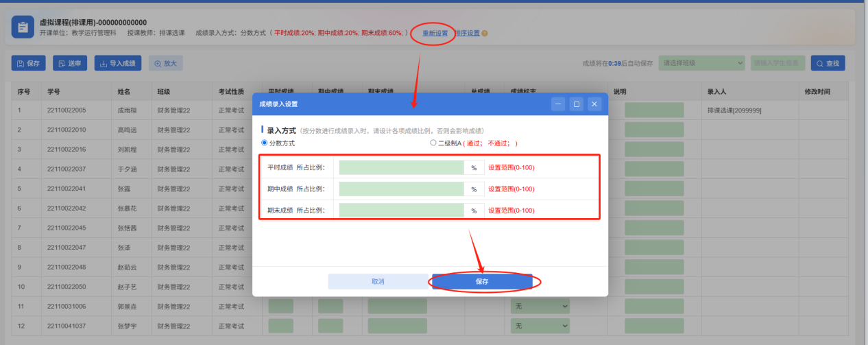
Task: Click the toolbar 保存 button above the table
Action: (x=28, y=63)
